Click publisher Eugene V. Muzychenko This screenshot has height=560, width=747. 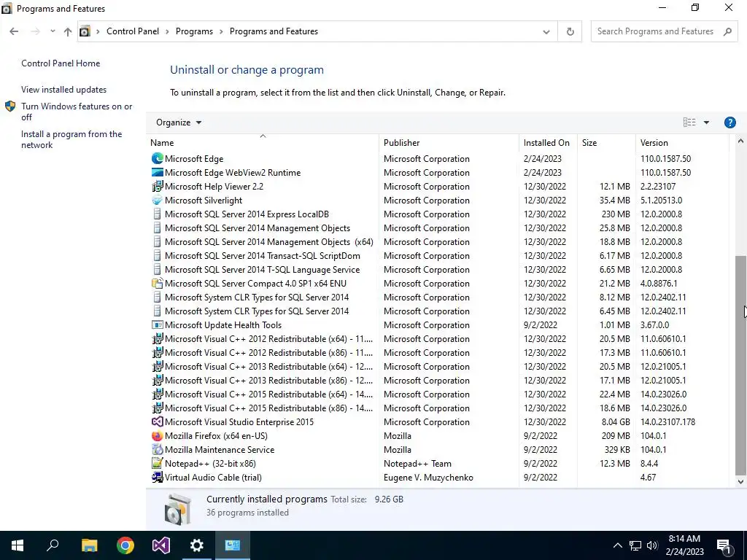point(428,477)
